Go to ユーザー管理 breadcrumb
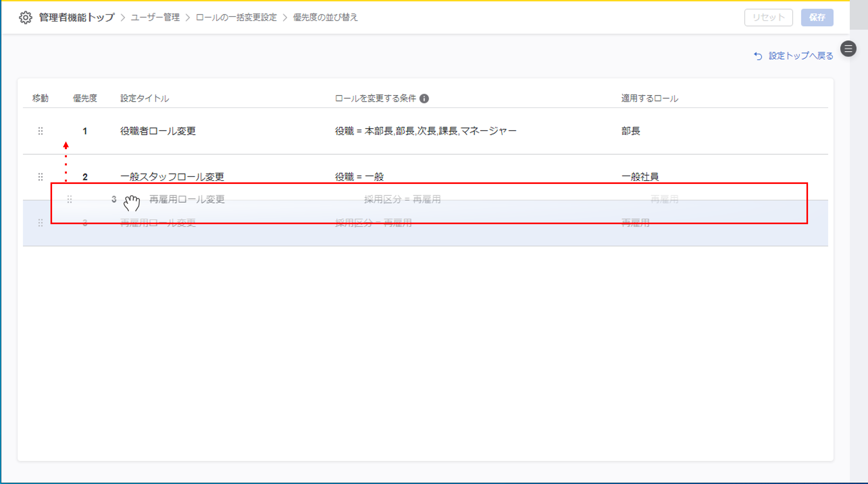The image size is (868, 484). pyautogui.click(x=155, y=18)
